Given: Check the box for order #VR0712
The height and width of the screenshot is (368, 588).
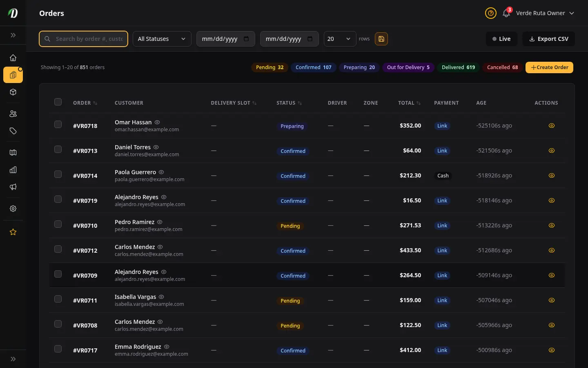Looking at the screenshot, I should pyautogui.click(x=58, y=249).
